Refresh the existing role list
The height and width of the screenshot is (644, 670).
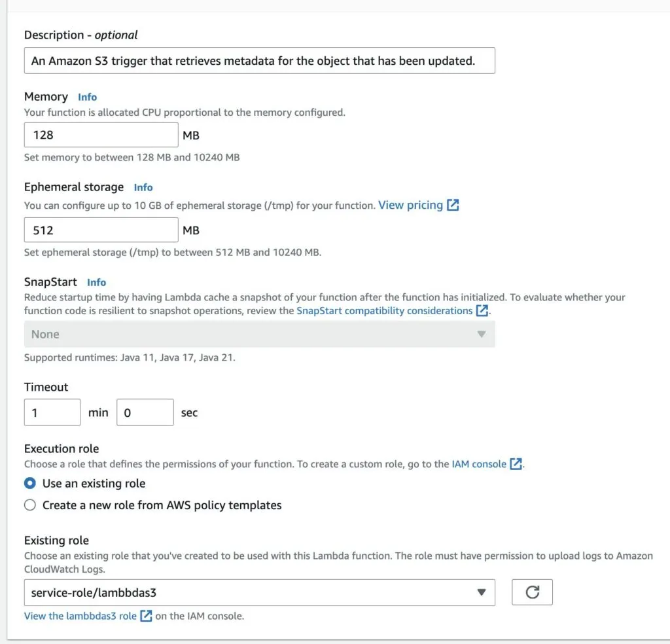532,592
